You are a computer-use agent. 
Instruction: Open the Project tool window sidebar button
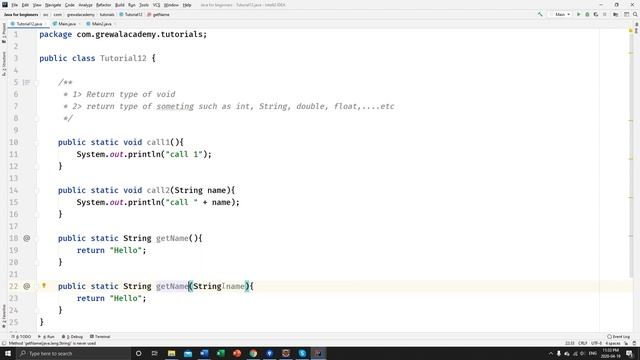tap(4, 33)
